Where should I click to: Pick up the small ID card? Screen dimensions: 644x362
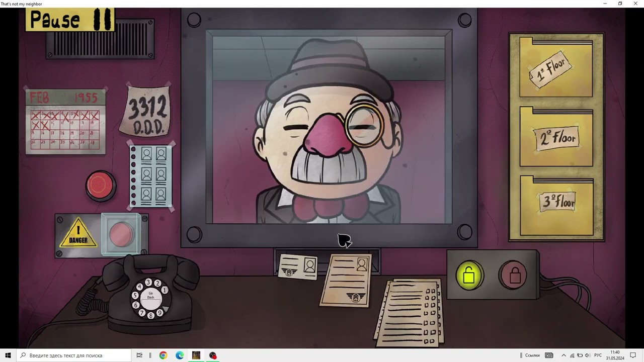298,267
